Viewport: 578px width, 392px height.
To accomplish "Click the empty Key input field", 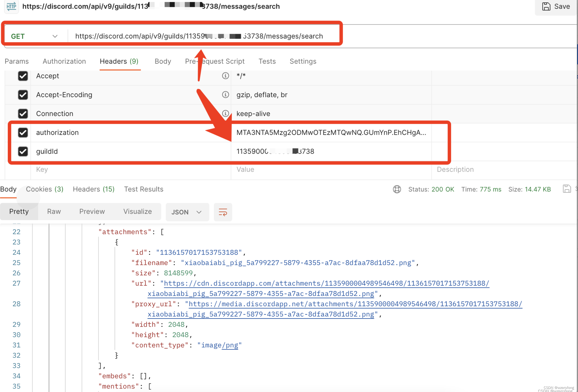I will [x=131, y=170].
